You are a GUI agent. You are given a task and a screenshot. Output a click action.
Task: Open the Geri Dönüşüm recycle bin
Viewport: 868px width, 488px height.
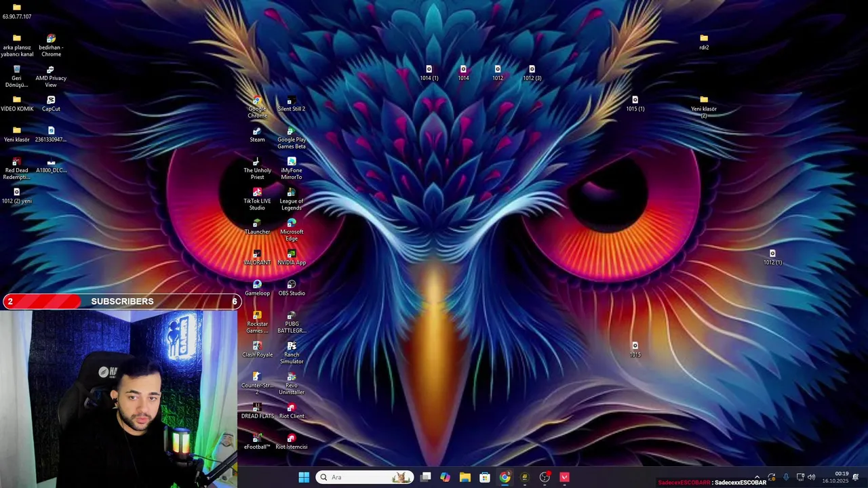pyautogui.click(x=17, y=77)
